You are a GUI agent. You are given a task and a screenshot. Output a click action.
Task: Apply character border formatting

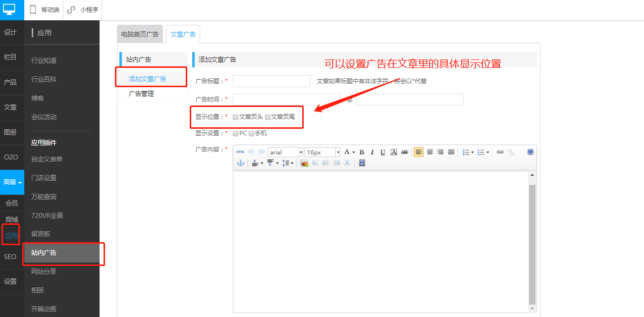(393, 152)
